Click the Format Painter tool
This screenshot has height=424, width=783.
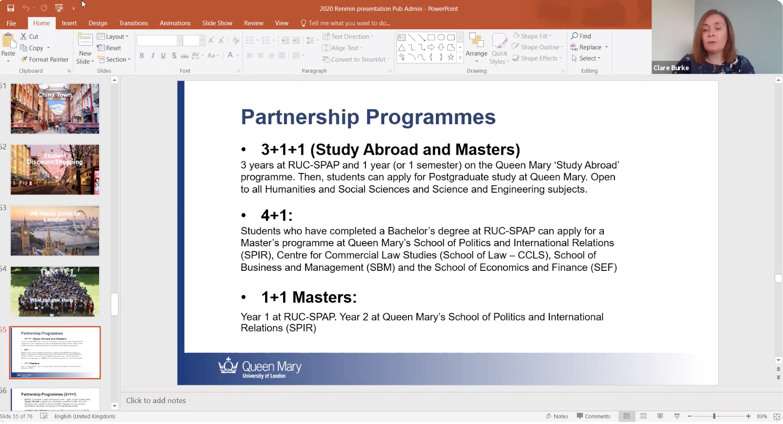[x=44, y=60]
